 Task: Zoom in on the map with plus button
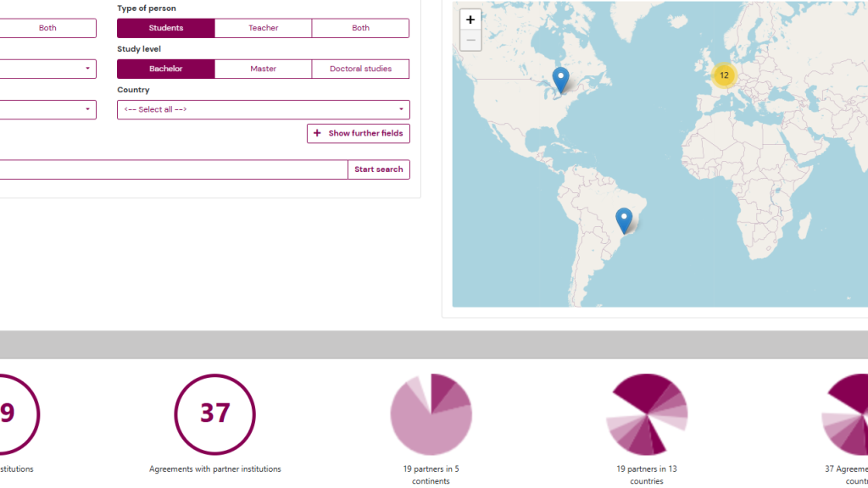(470, 19)
